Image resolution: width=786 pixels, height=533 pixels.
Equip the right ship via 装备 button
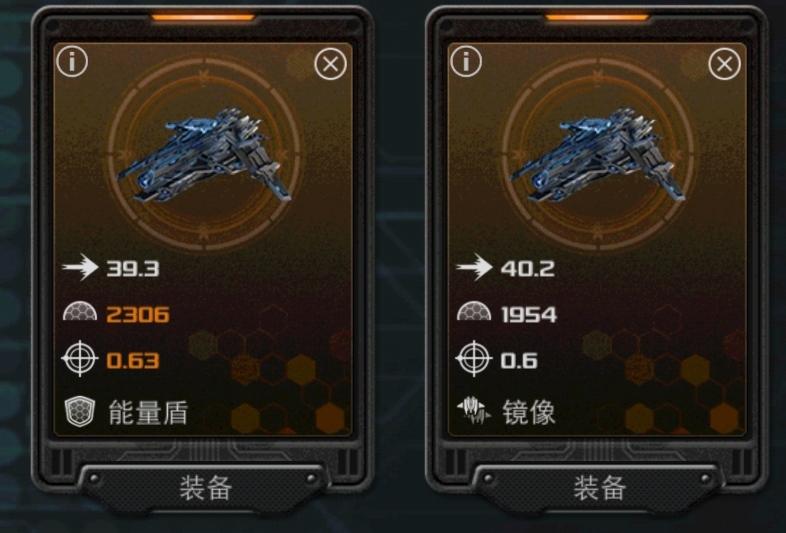(x=600, y=488)
